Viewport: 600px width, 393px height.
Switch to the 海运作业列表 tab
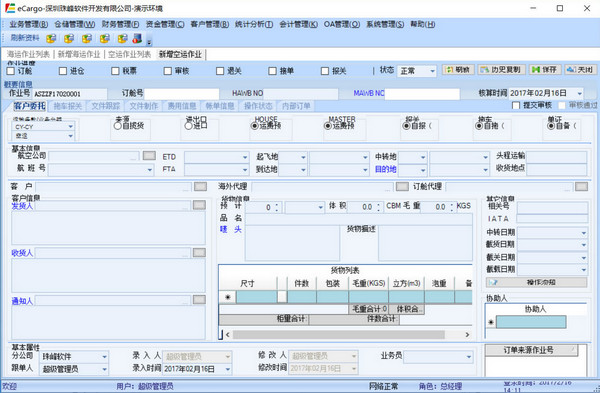29,54
